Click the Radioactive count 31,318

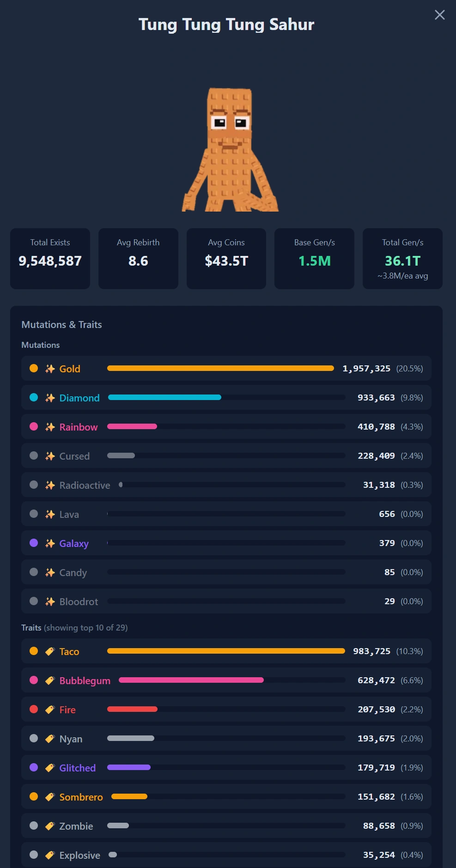[x=379, y=485]
